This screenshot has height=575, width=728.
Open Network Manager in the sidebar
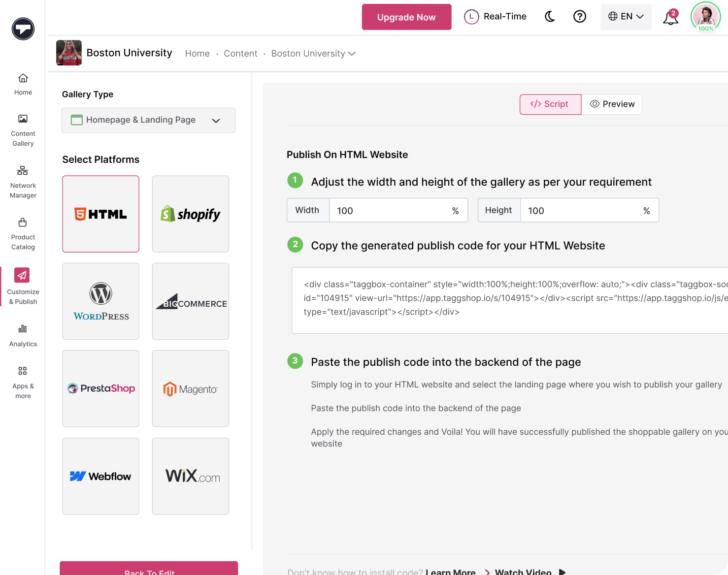(x=23, y=182)
